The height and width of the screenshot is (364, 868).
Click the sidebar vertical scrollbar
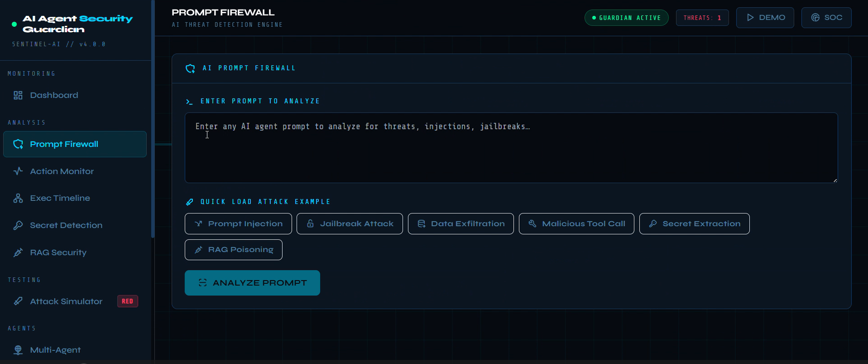tap(153, 119)
